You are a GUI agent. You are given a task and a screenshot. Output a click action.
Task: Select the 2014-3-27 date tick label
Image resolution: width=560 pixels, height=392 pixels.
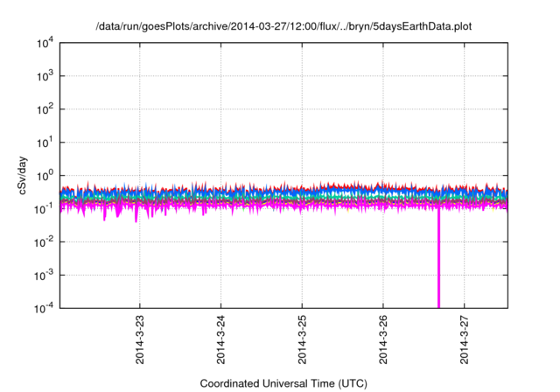[x=465, y=339]
